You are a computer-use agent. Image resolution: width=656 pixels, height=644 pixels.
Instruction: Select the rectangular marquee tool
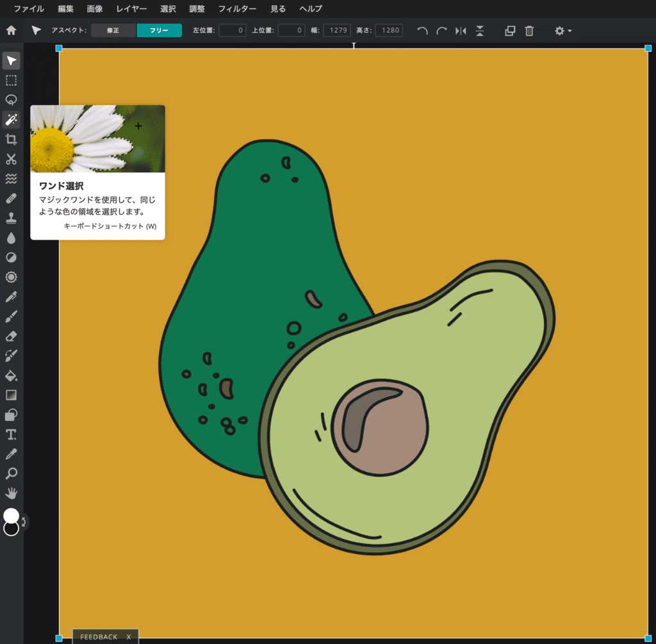(x=11, y=80)
